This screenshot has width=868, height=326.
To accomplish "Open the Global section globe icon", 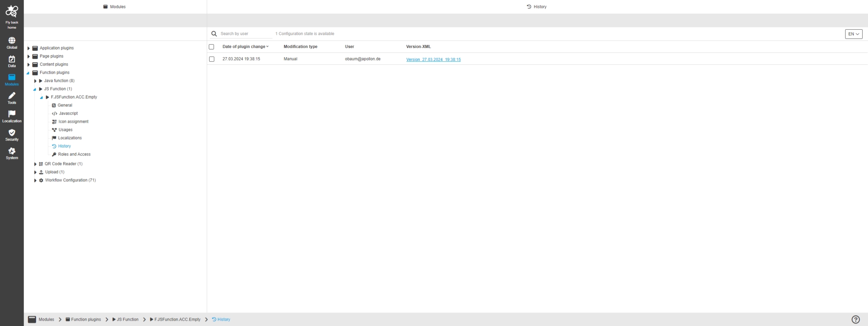I will (12, 40).
